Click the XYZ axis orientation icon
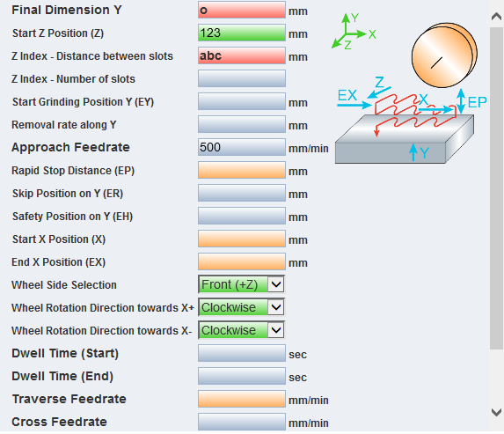The height and width of the screenshot is (434, 504). click(354, 32)
